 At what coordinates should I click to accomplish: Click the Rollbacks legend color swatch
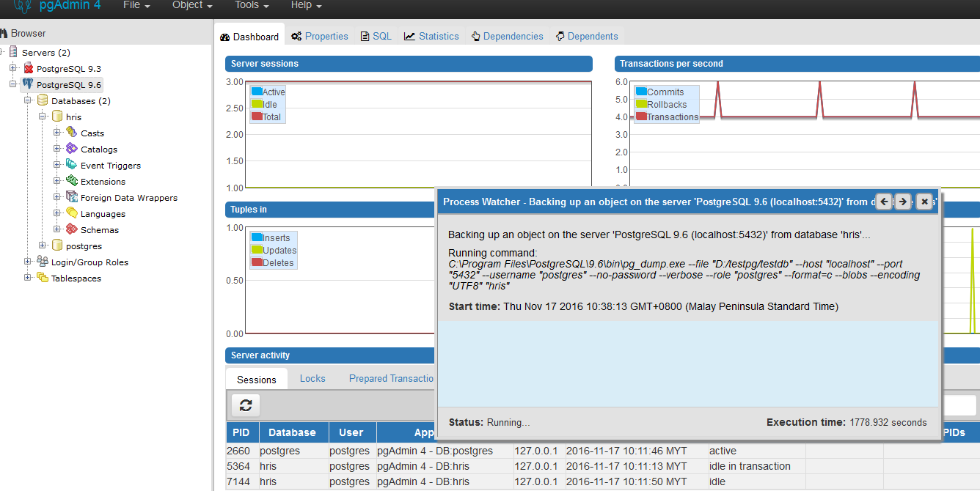point(641,104)
